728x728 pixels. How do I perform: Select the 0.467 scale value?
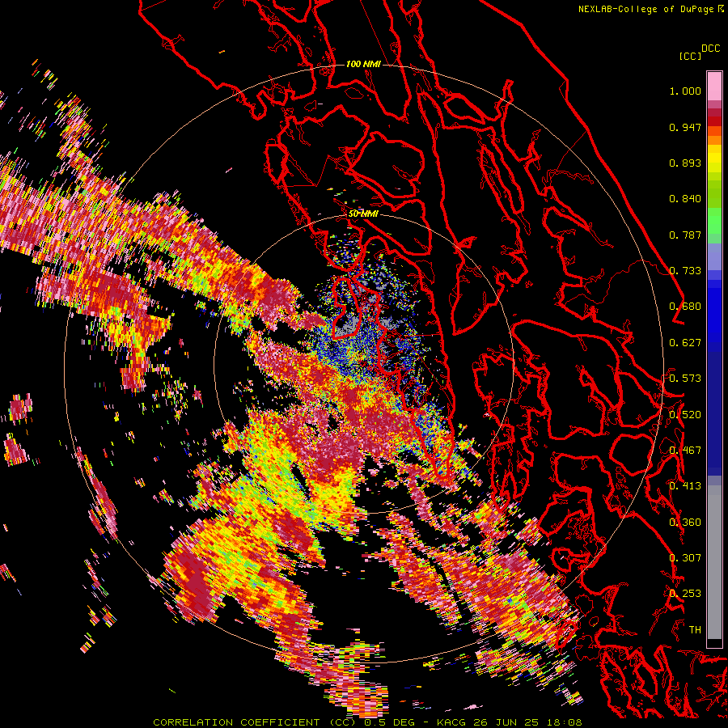click(685, 451)
